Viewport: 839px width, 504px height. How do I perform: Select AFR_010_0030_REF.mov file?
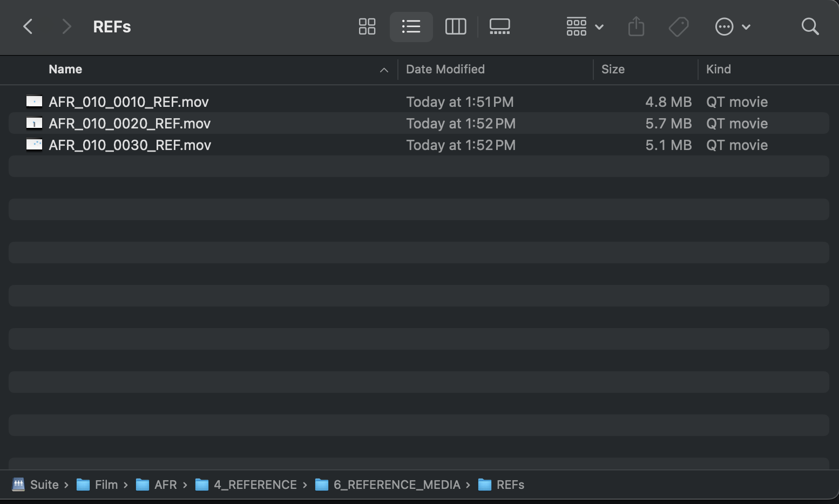click(130, 145)
